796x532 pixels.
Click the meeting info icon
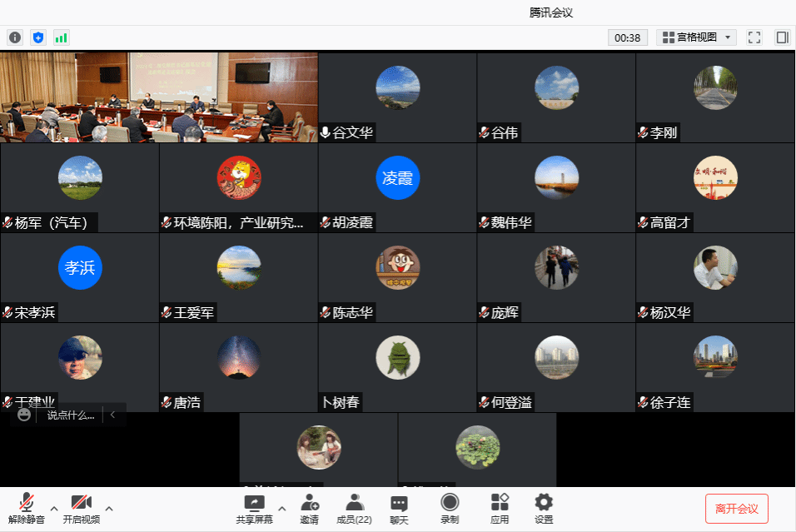click(x=14, y=37)
